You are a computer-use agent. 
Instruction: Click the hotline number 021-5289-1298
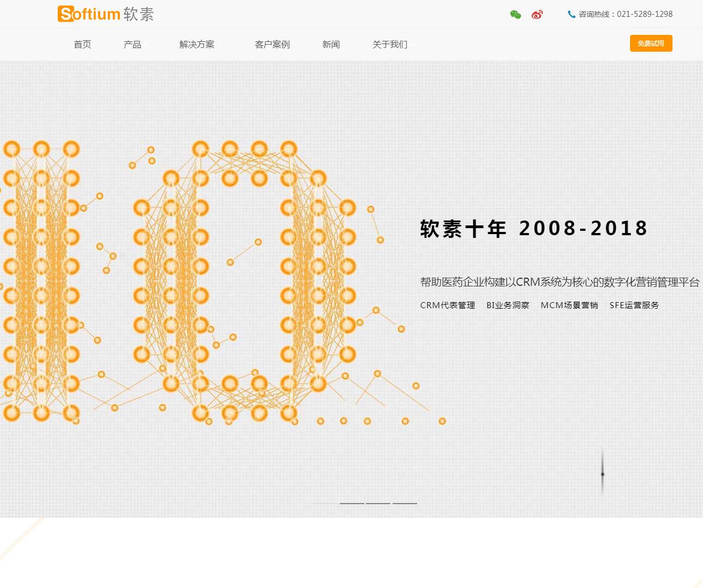(x=645, y=14)
